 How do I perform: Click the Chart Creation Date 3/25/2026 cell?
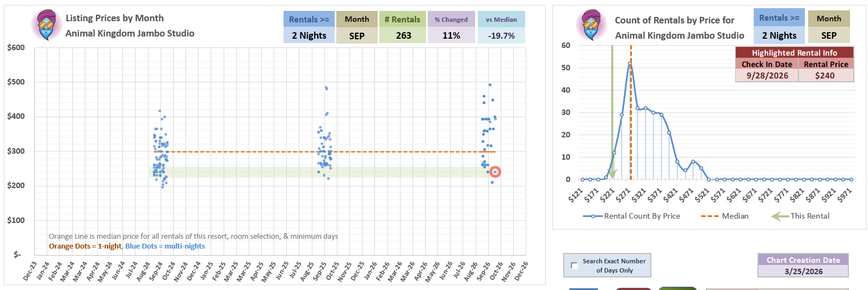pos(803,271)
